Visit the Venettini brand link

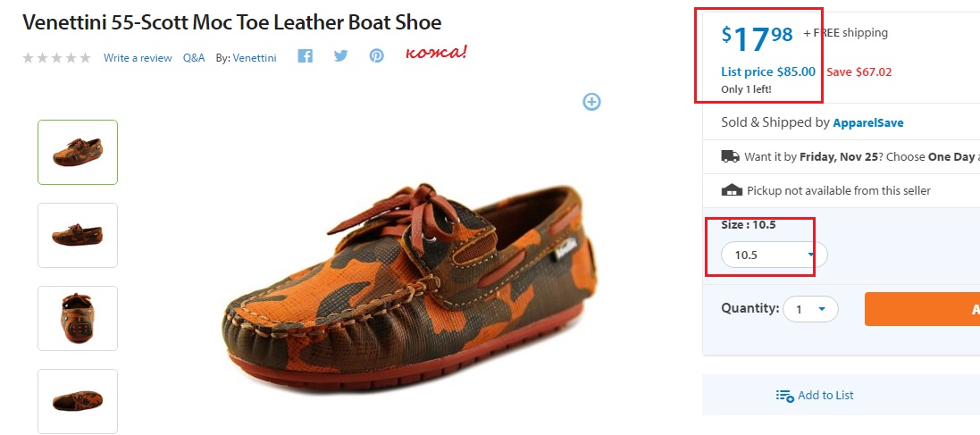tap(255, 58)
